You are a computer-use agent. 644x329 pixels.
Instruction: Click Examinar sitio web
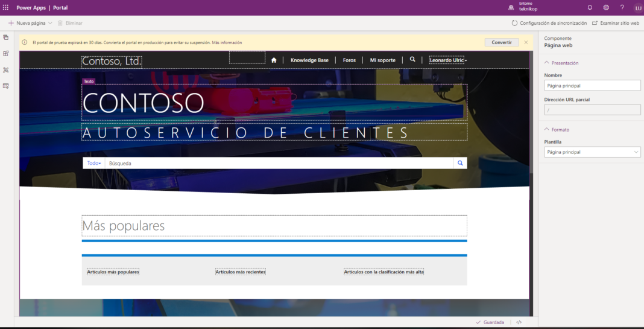click(x=616, y=23)
